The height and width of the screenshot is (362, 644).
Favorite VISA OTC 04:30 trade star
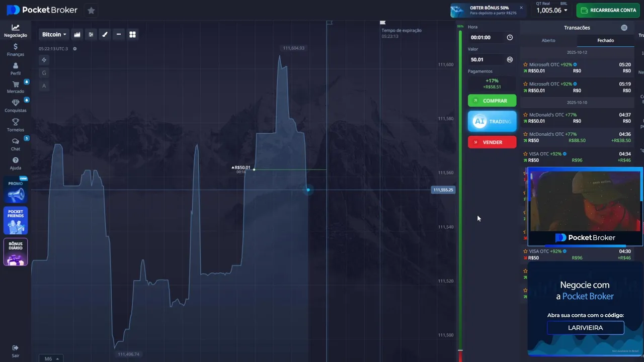coord(525,251)
